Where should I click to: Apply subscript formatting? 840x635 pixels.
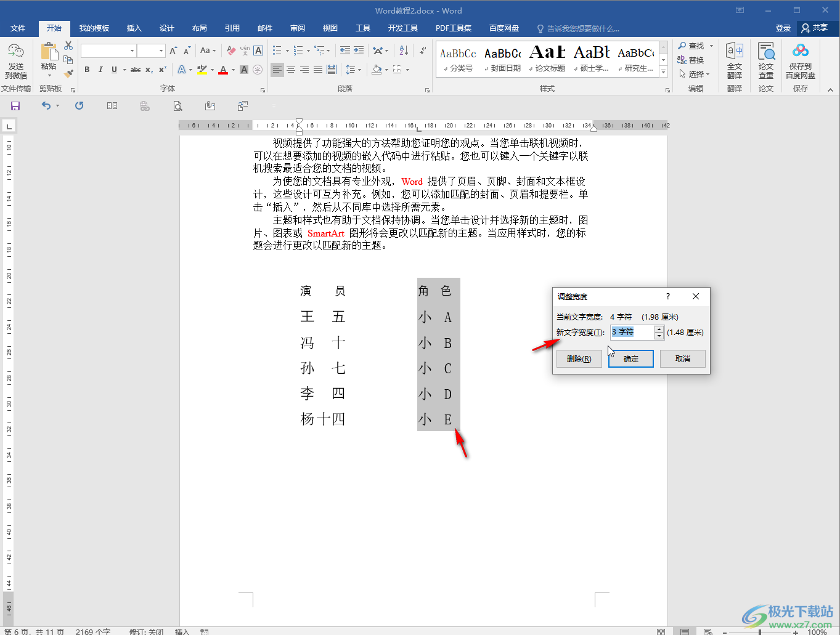click(149, 70)
